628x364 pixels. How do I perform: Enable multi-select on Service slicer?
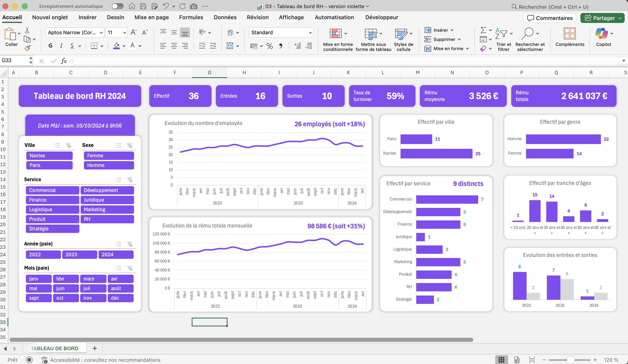[x=118, y=180]
